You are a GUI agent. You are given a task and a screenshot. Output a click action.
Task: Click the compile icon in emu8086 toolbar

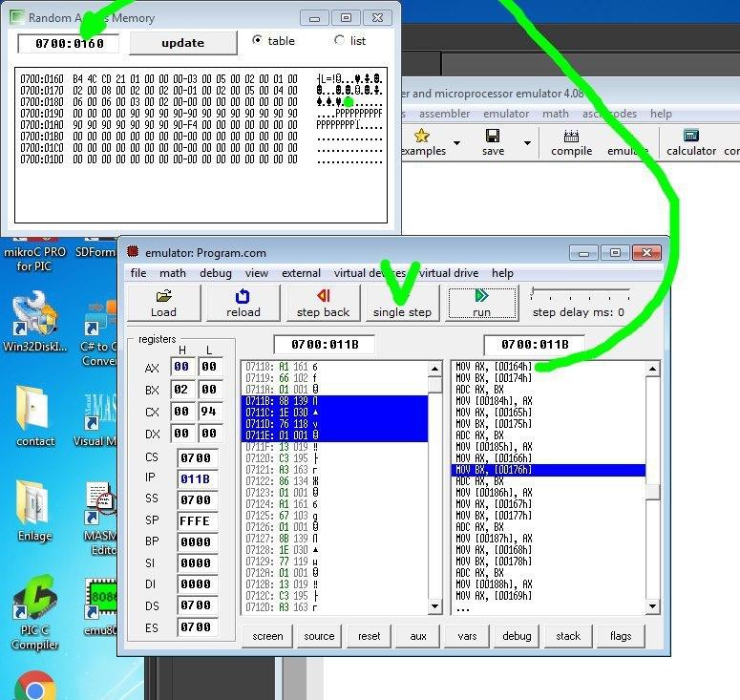point(572,136)
